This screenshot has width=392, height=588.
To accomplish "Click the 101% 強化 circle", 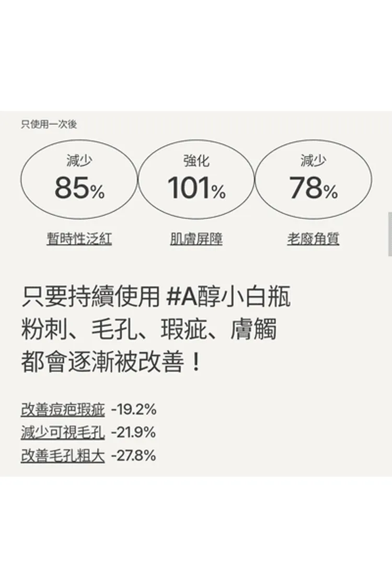I will (196, 179).
